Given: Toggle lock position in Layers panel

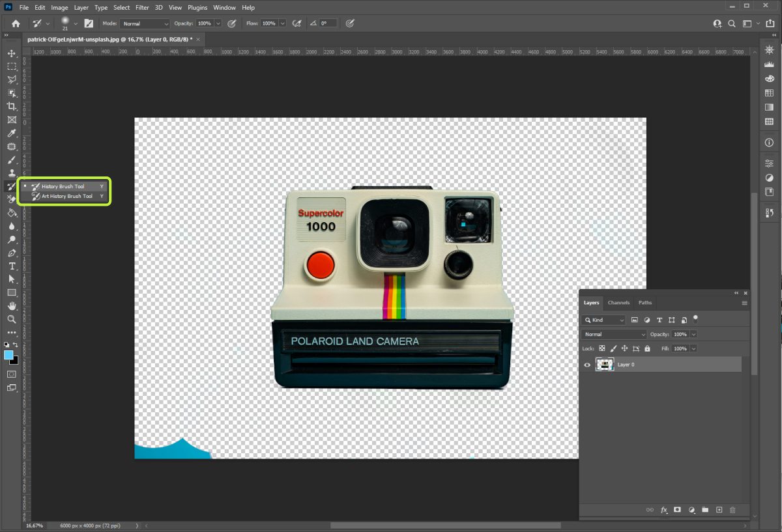Looking at the screenshot, I should pos(624,348).
